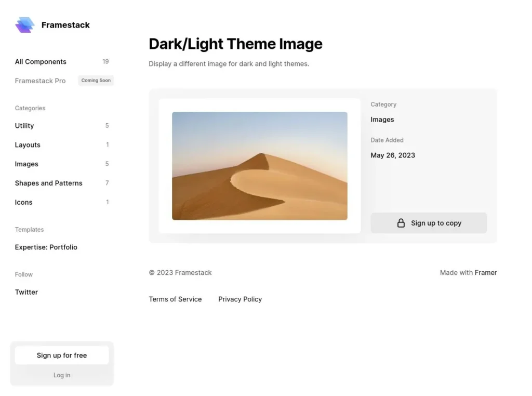Open Images category value in details
Viewport: 532px width, 396px height.
[x=382, y=120]
